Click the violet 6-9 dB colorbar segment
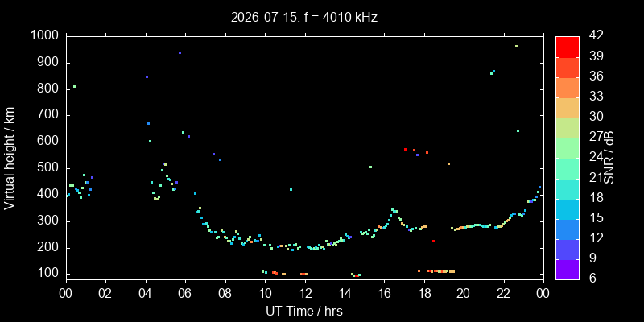 click(x=568, y=270)
